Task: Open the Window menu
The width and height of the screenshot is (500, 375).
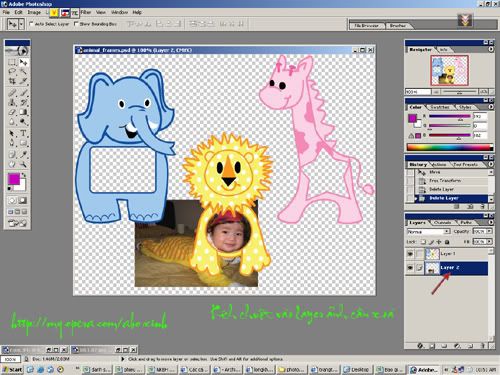Action: coord(119,12)
